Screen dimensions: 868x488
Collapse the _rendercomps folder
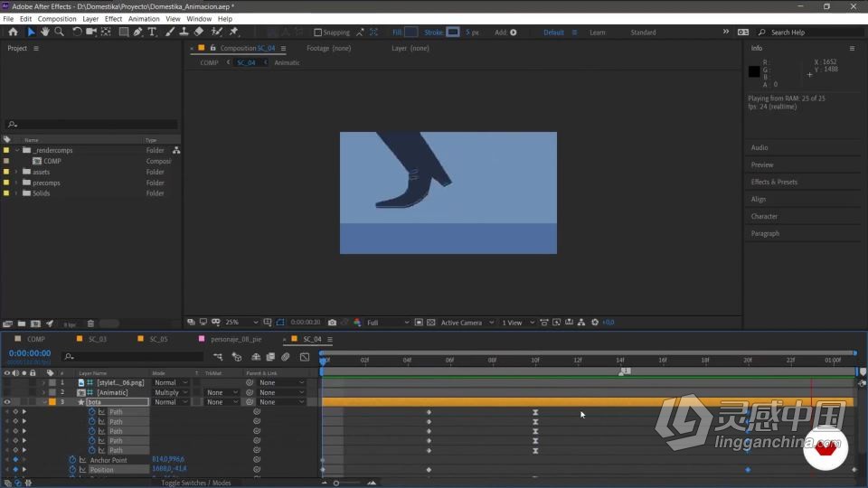pyautogui.click(x=17, y=151)
